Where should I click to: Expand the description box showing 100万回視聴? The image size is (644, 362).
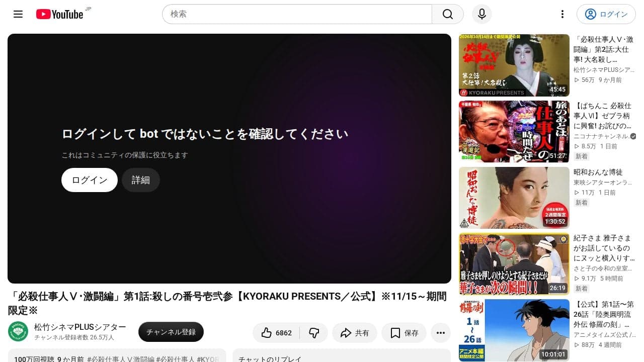117,356
